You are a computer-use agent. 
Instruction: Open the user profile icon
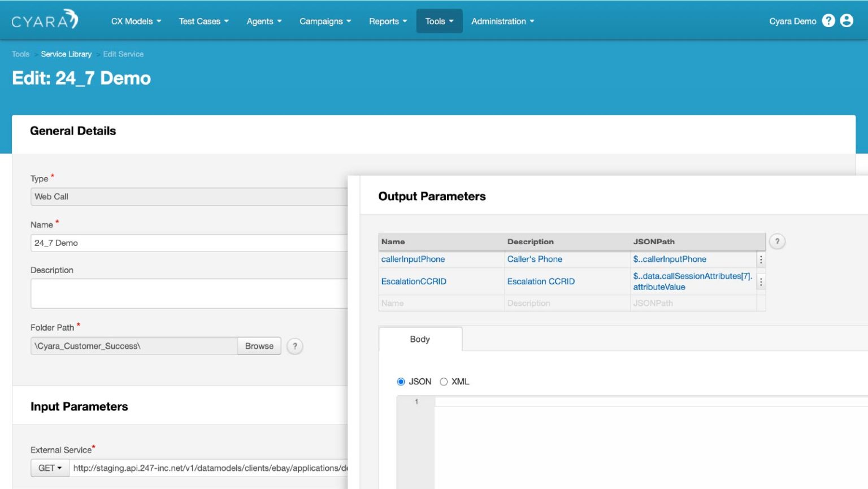point(847,20)
